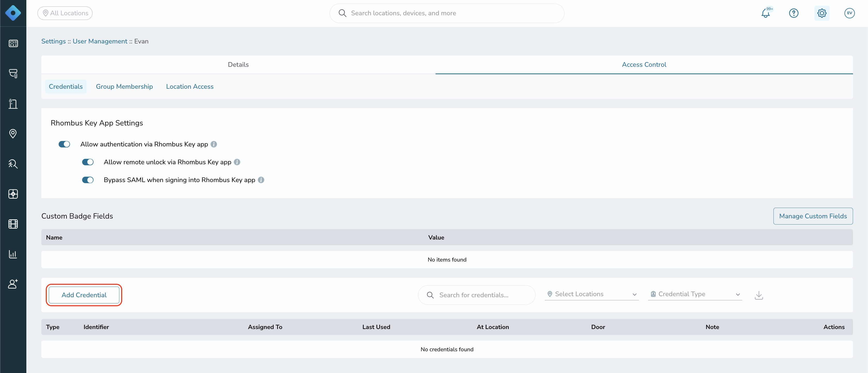Switch to the Details tab
The width and height of the screenshot is (868, 373).
pos(238,64)
